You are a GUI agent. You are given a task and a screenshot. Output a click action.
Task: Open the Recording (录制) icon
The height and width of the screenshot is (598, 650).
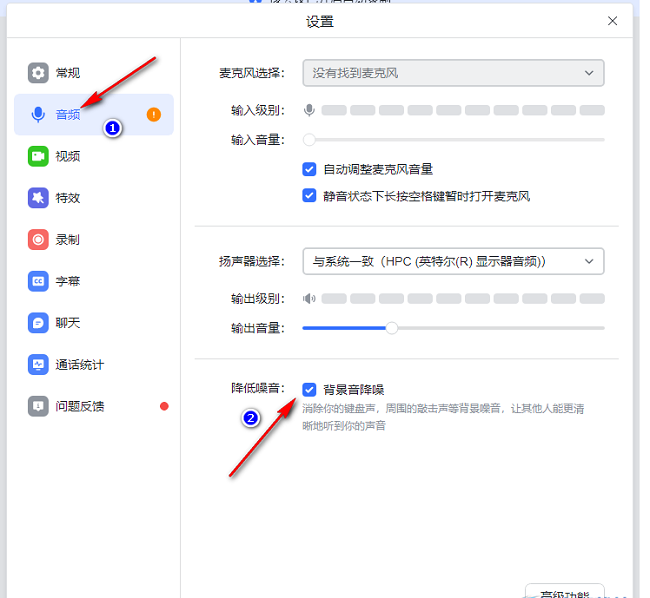pos(38,239)
